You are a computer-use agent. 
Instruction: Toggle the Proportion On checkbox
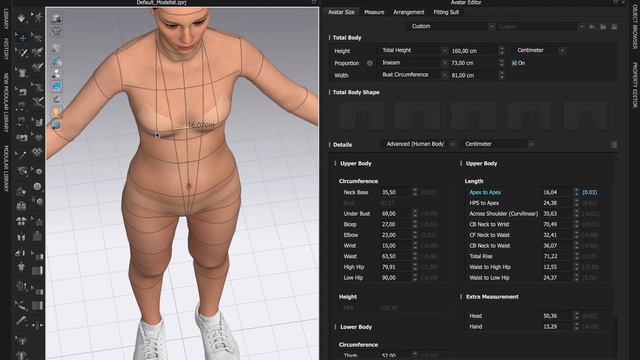514,63
